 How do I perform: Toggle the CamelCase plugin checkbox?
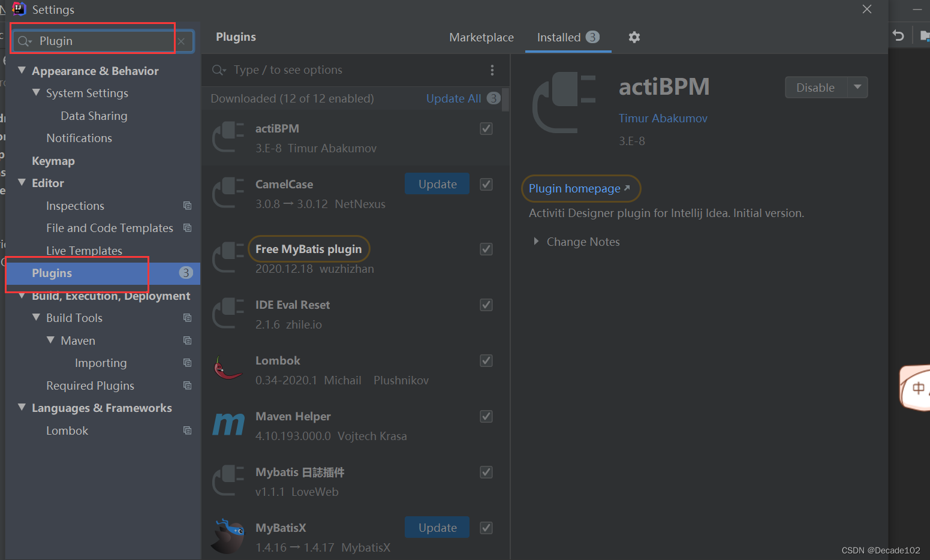coord(486,184)
